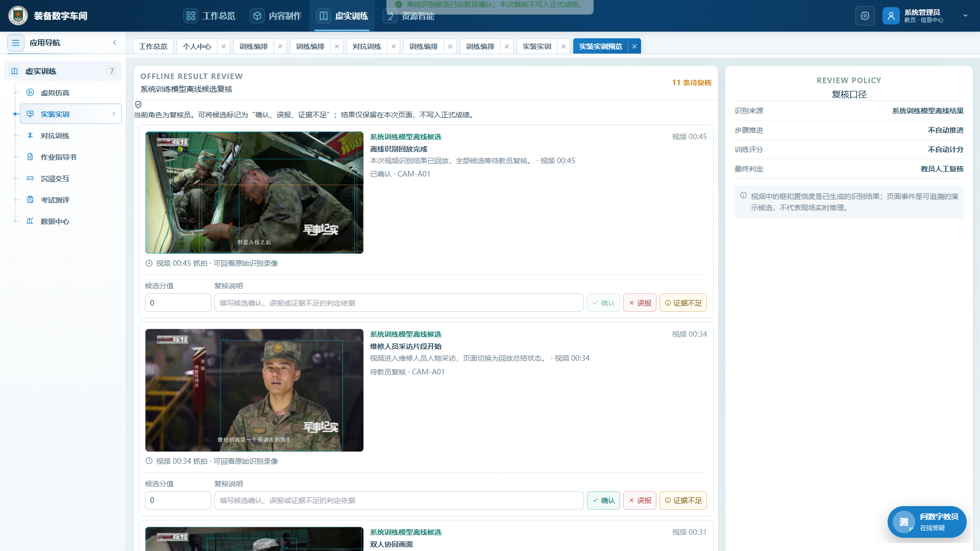This screenshot has height=551, width=980.
Task: Select the 虚实训练 top navigation item
Action: tap(342, 16)
